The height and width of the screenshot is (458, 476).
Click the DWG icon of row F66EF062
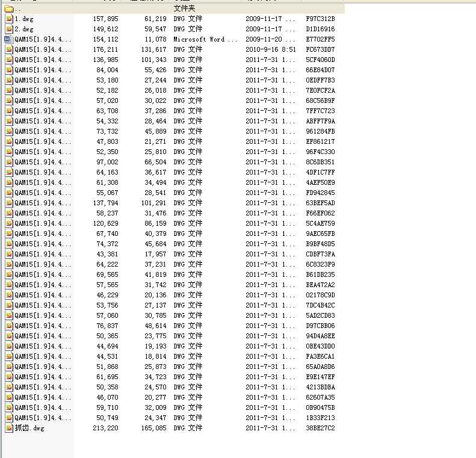point(9,213)
